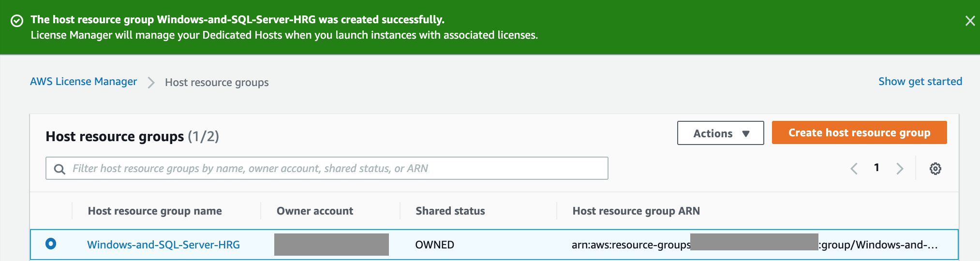Go to the next page arrow
The image size is (980, 261).
pyautogui.click(x=900, y=169)
